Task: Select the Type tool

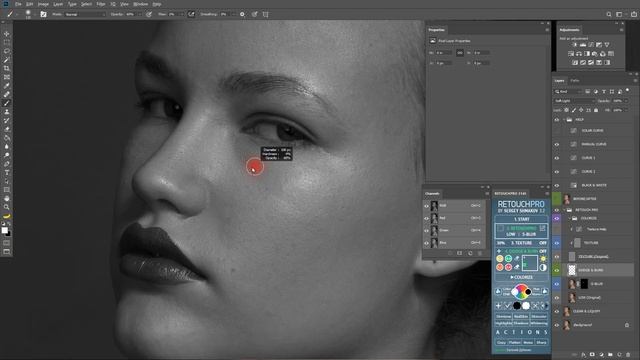Action: pyautogui.click(x=7, y=172)
